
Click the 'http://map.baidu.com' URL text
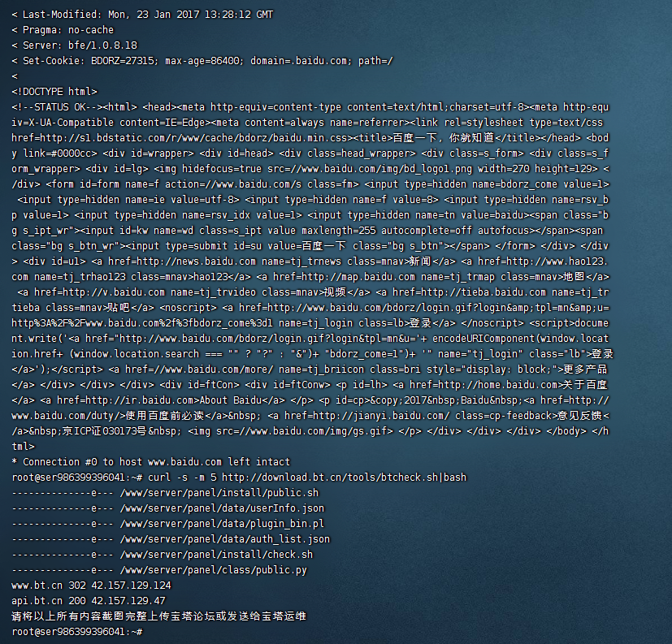pos(358,277)
